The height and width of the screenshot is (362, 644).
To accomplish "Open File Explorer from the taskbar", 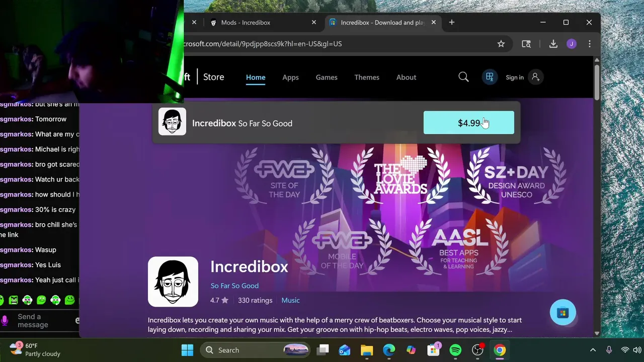I will coord(367,350).
